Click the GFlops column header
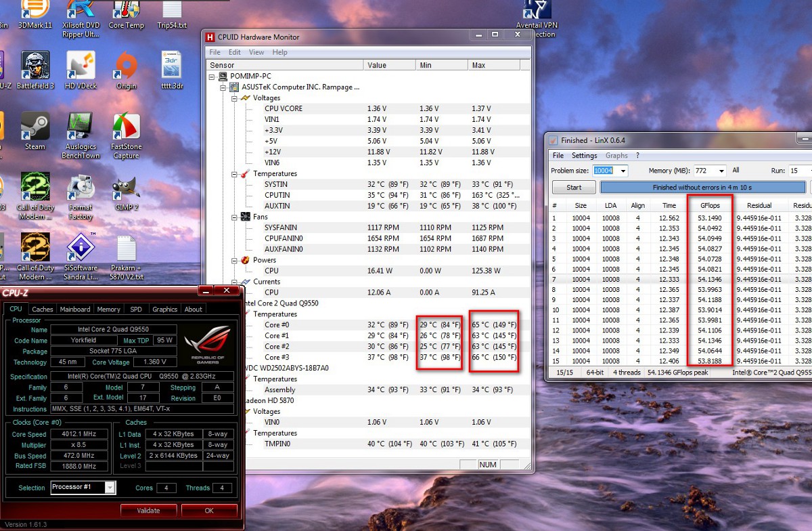The height and width of the screenshot is (531, 812). point(710,205)
